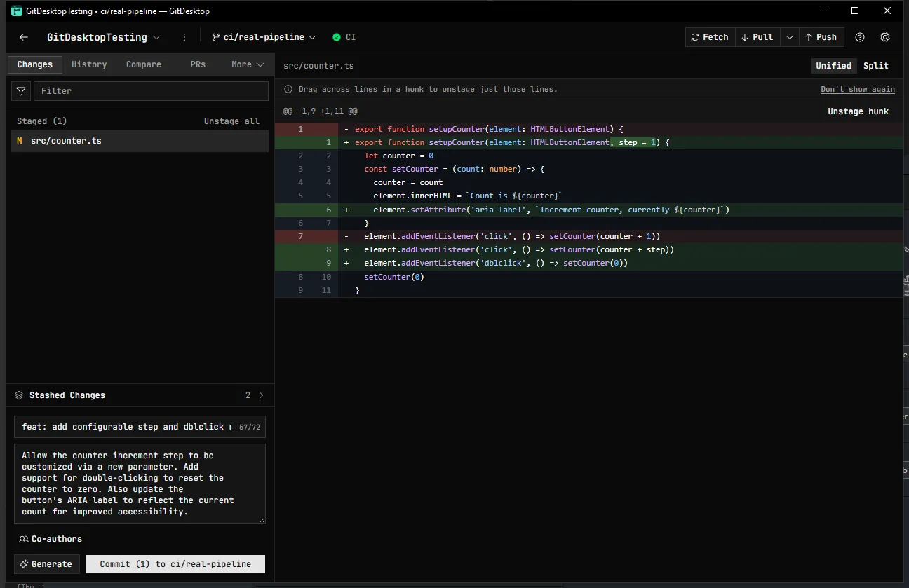This screenshot has height=588, width=909.
Task: Open the Pull options dropdown arrow
Action: 789,37
